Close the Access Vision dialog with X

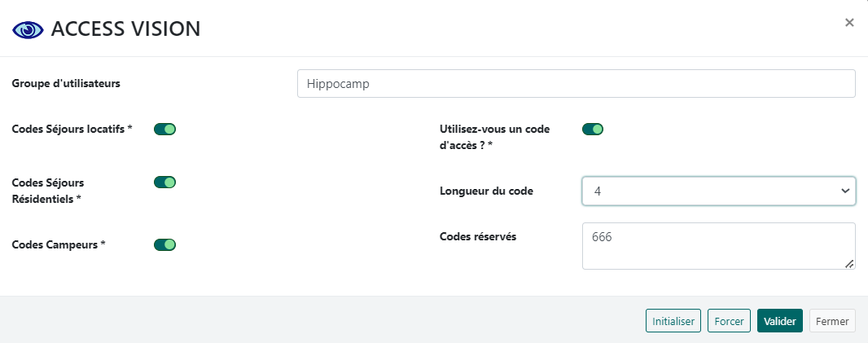click(849, 23)
